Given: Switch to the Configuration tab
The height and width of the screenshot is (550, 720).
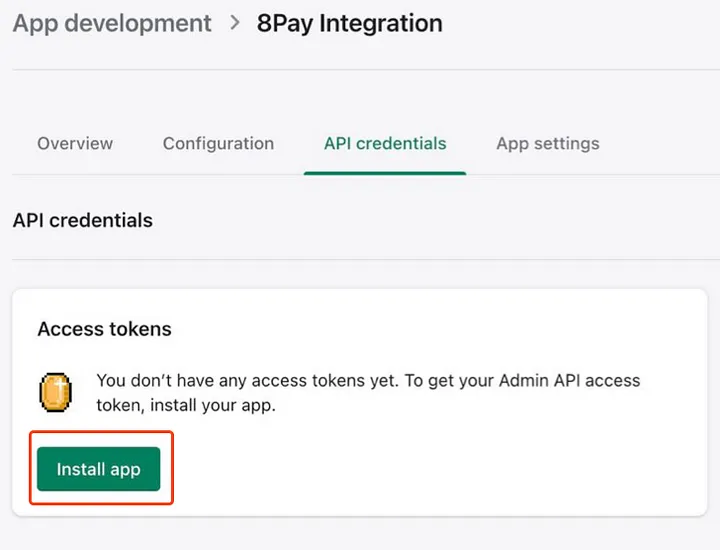Looking at the screenshot, I should tap(218, 143).
